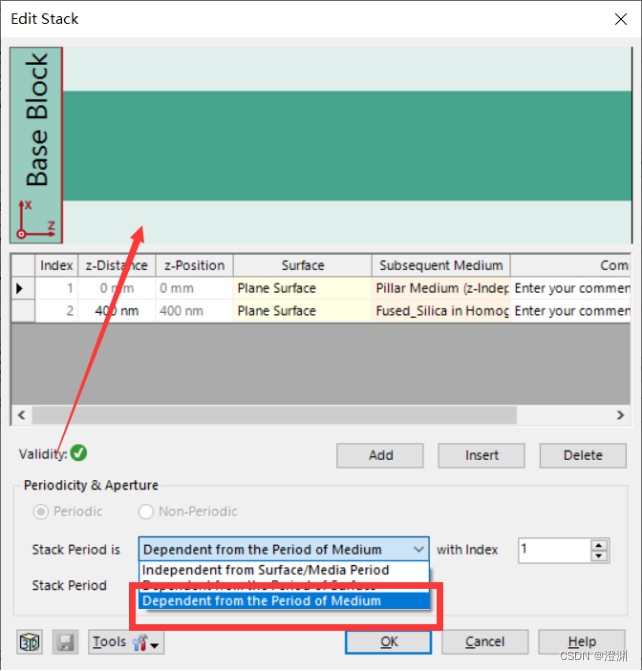Image resolution: width=642 pixels, height=671 pixels.
Task: Select row 1 via row header arrow
Action: pos(23,288)
